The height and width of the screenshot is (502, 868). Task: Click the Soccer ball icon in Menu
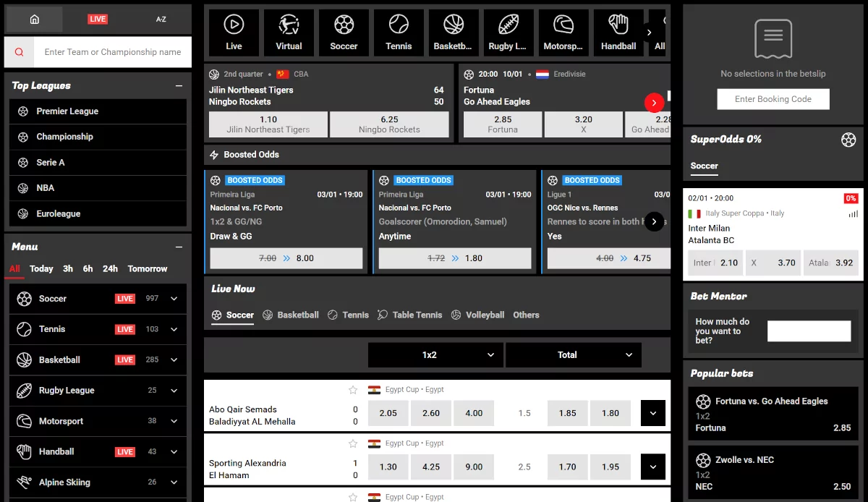25,299
